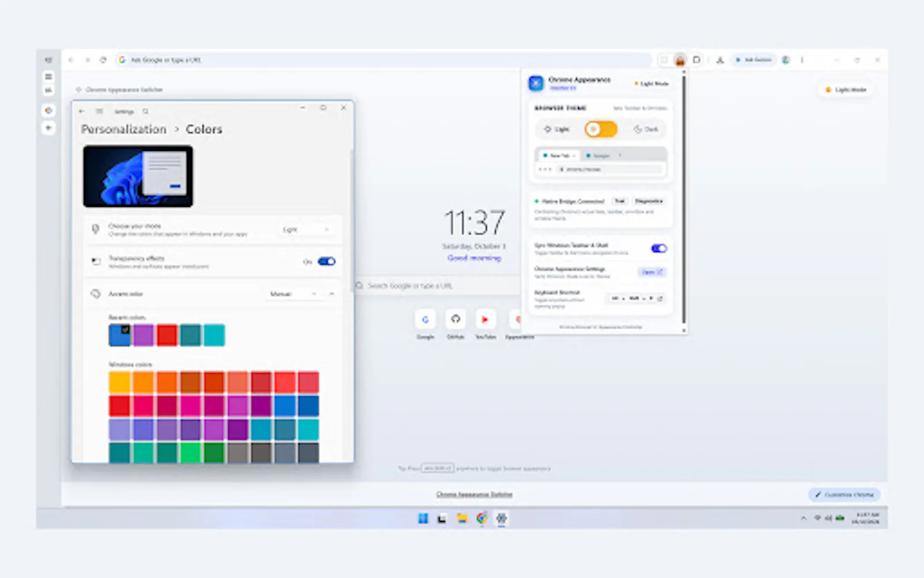Image resolution: width=924 pixels, height=578 pixels.
Task: Open Chrome Appearance Settings with the Open button
Action: (652, 272)
